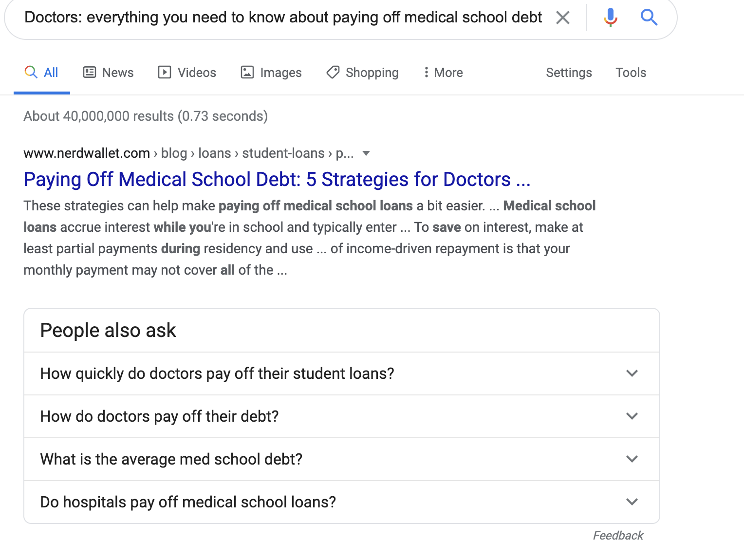Click the www.nerdwallet.com breadcrumb text
The image size is (744, 560).
[x=86, y=153]
